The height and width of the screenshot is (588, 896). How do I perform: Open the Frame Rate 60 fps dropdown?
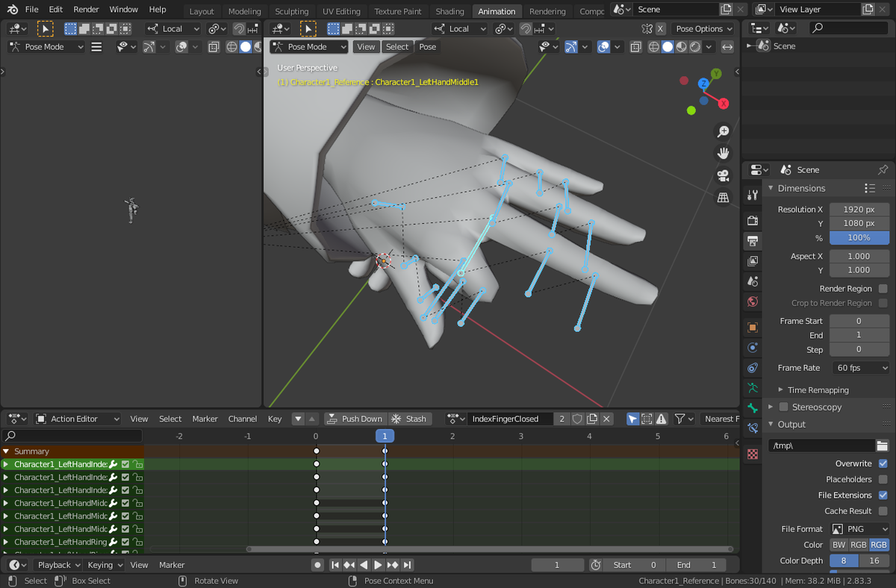(861, 368)
